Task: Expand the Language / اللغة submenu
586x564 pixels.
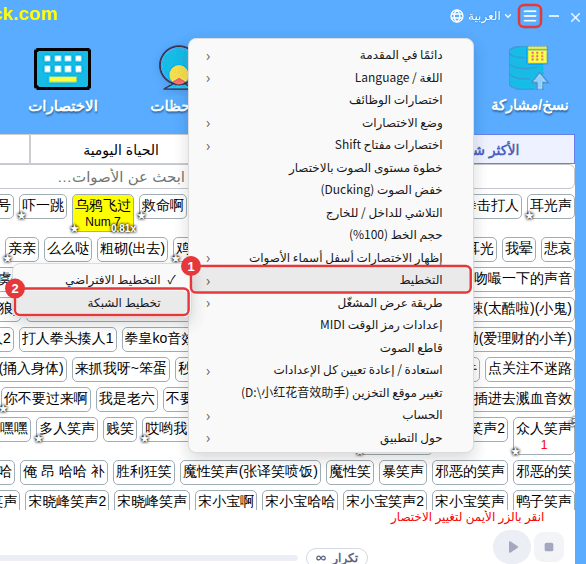Action: coord(331,78)
